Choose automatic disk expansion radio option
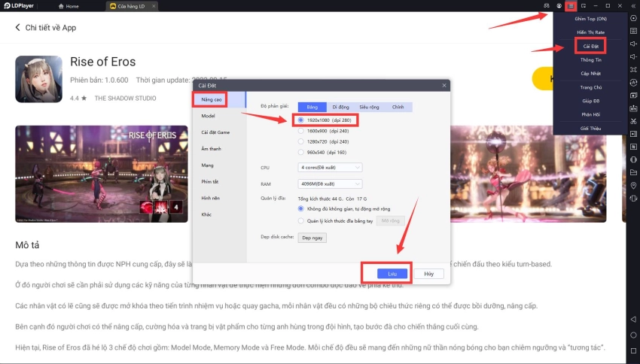Screen dimensions: 640x364 pyautogui.click(x=344, y=209)
